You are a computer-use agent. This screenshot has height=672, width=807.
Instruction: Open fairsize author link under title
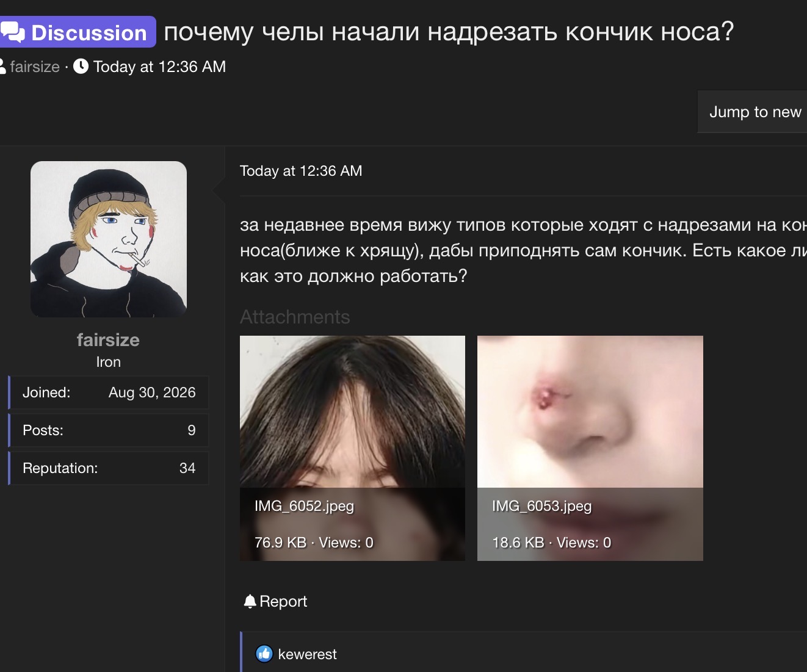(35, 67)
